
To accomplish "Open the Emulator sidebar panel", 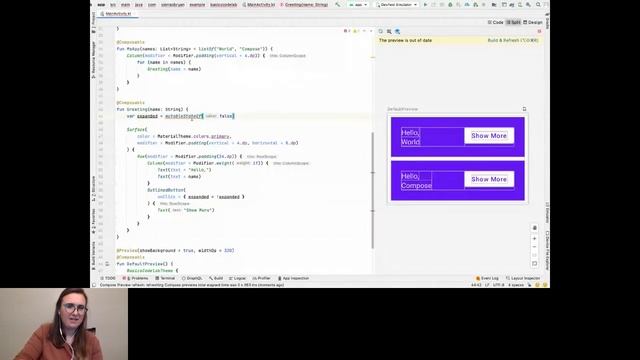I will [x=547, y=212].
